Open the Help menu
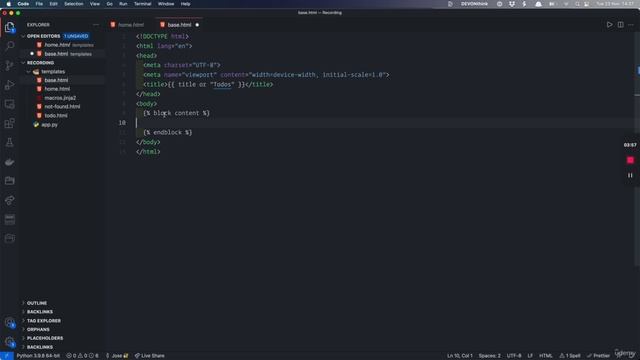This screenshot has width=640, height=360. [x=185, y=4]
